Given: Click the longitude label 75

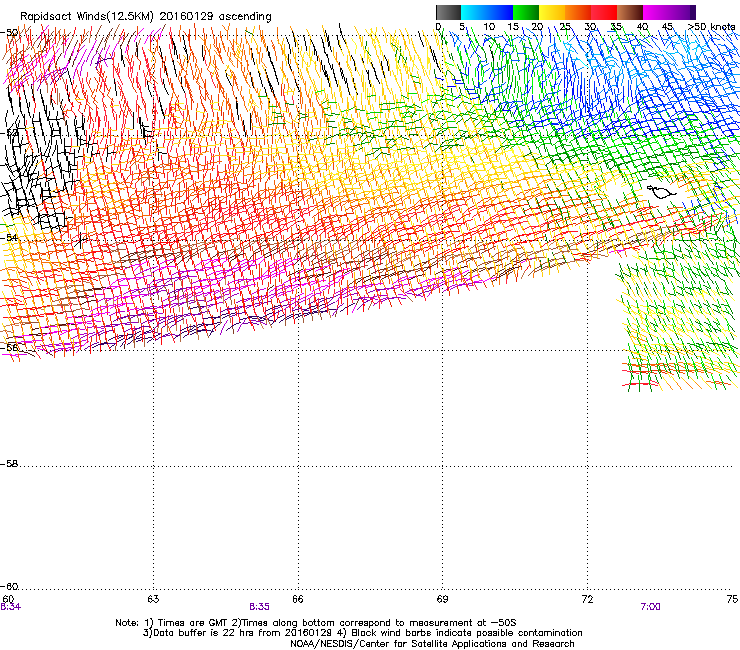Looking at the screenshot, I should tap(732, 599).
